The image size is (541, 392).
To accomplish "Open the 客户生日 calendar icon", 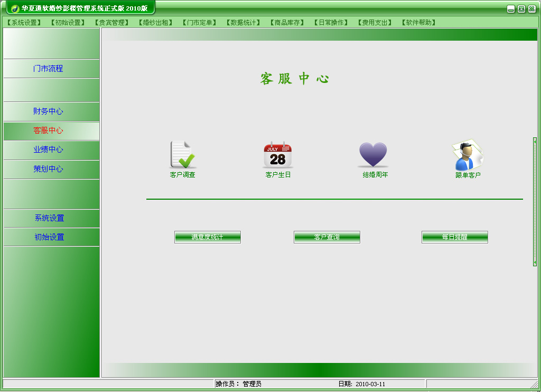I will pyautogui.click(x=278, y=155).
